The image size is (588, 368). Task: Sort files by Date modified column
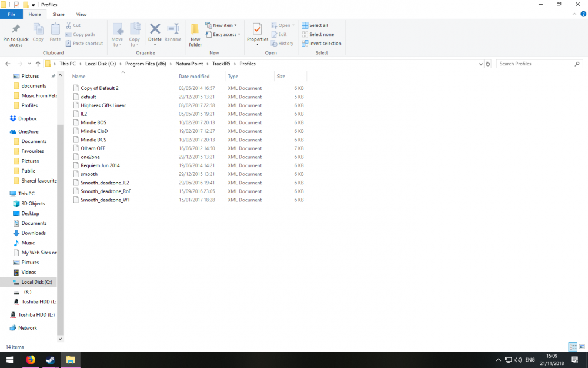194,77
